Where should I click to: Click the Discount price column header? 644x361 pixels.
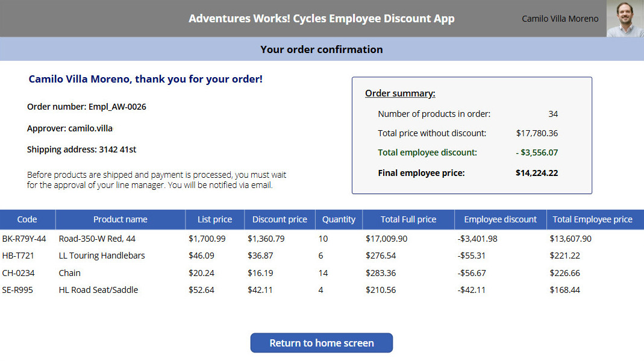pos(280,219)
